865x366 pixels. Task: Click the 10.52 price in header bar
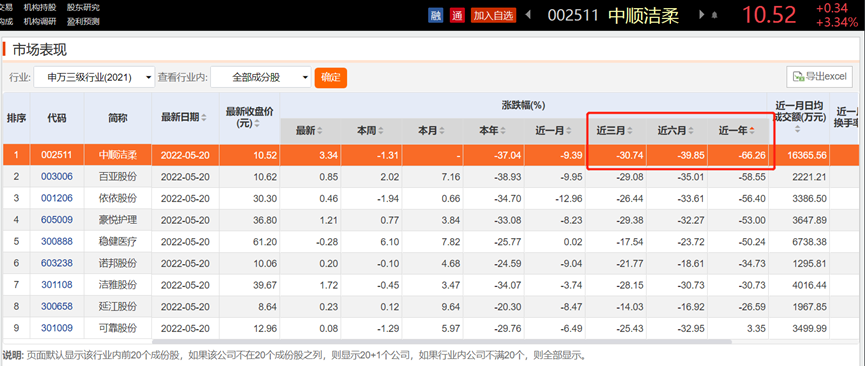pyautogui.click(x=768, y=15)
